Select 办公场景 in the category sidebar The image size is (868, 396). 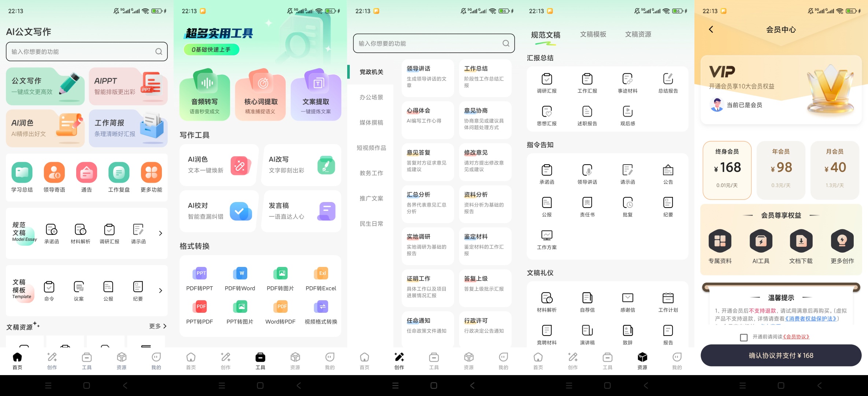371,97
